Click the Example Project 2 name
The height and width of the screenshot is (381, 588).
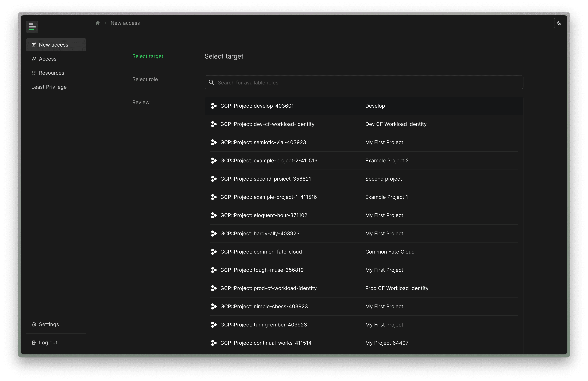pos(387,161)
